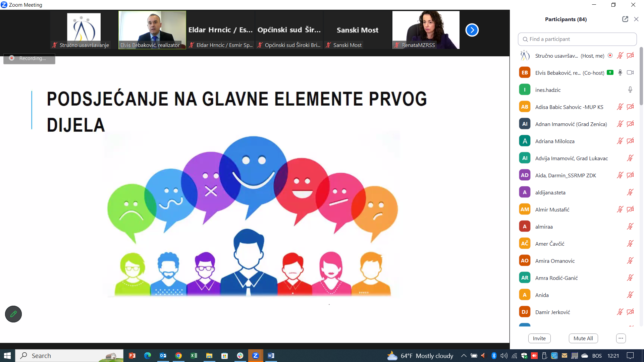
Task: Select Sanski Most video tile
Action: [x=358, y=30]
